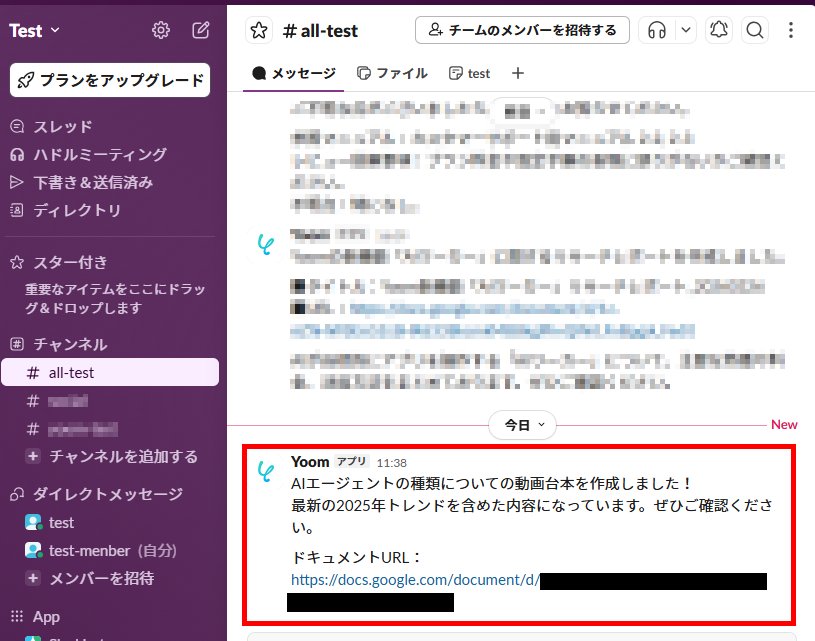Click the Yoom avatar on the blurred message
The height and width of the screenshot is (641, 815).
pos(266,244)
